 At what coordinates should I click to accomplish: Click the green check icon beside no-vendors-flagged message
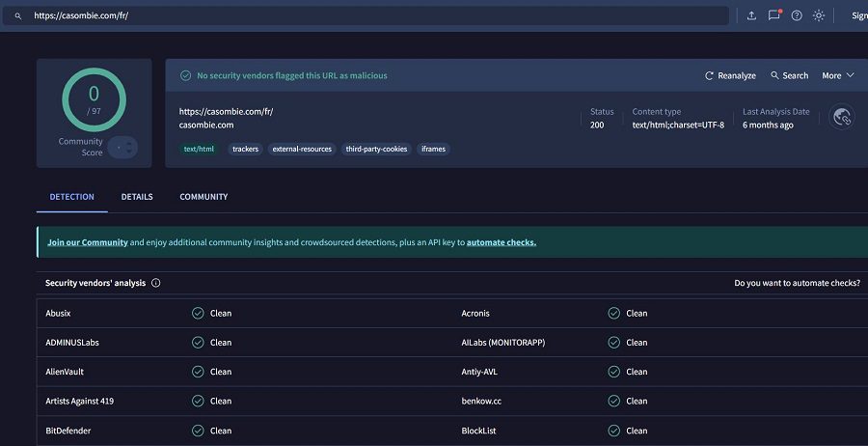(x=186, y=75)
